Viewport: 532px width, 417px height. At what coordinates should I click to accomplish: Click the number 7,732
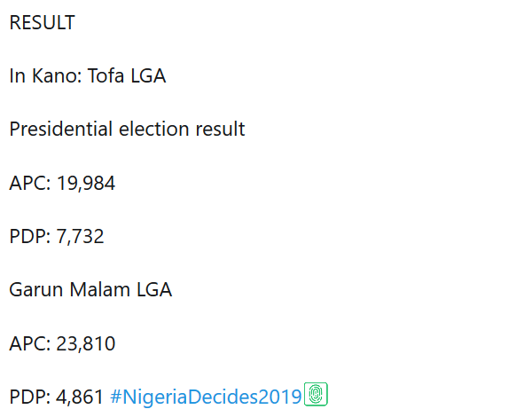point(80,236)
